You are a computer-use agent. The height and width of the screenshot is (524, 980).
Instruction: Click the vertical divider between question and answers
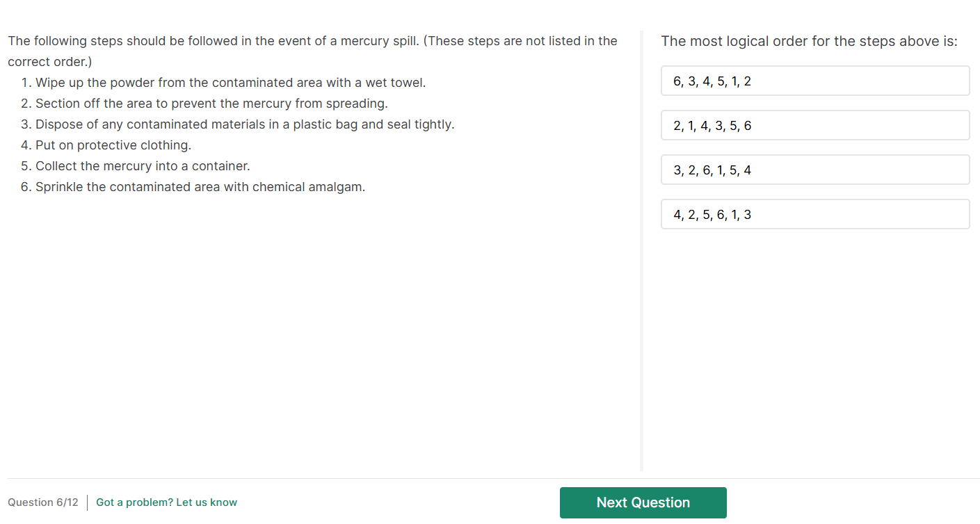pyautogui.click(x=641, y=250)
